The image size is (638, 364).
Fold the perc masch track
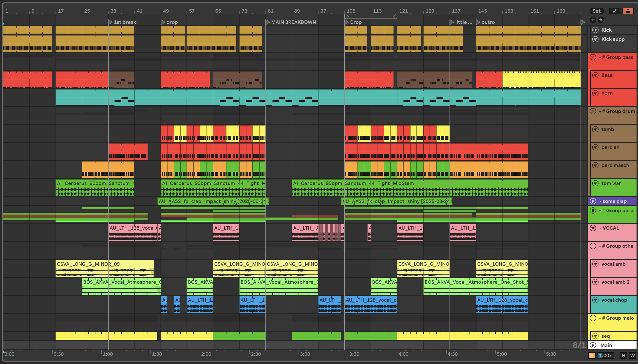coord(595,165)
